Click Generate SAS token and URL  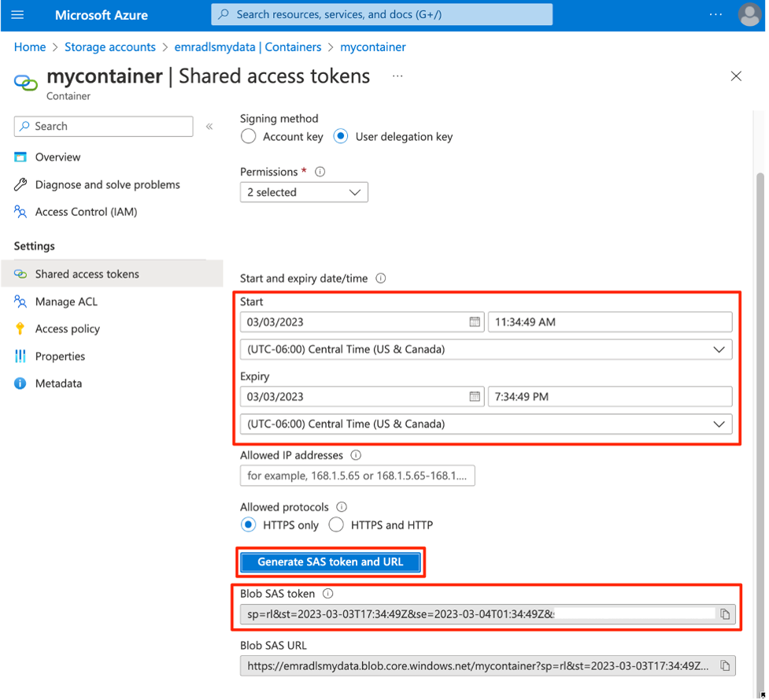coord(330,562)
